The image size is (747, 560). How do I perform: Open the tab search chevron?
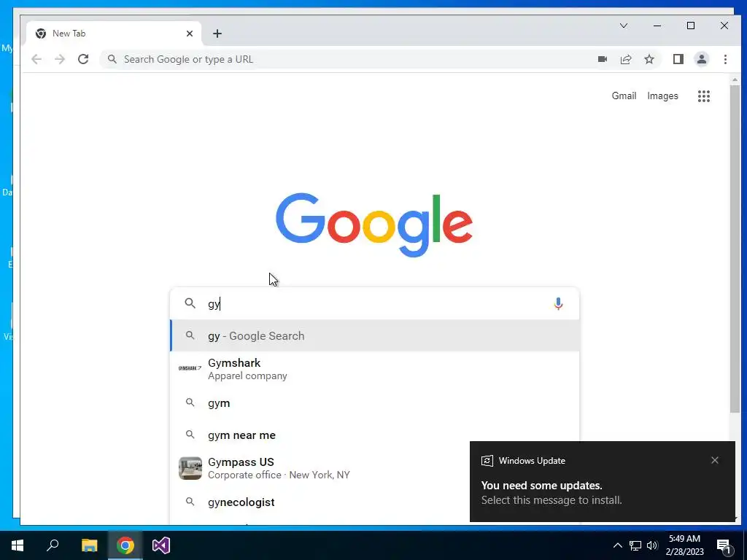pyautogui.click(x=623, y=26)
